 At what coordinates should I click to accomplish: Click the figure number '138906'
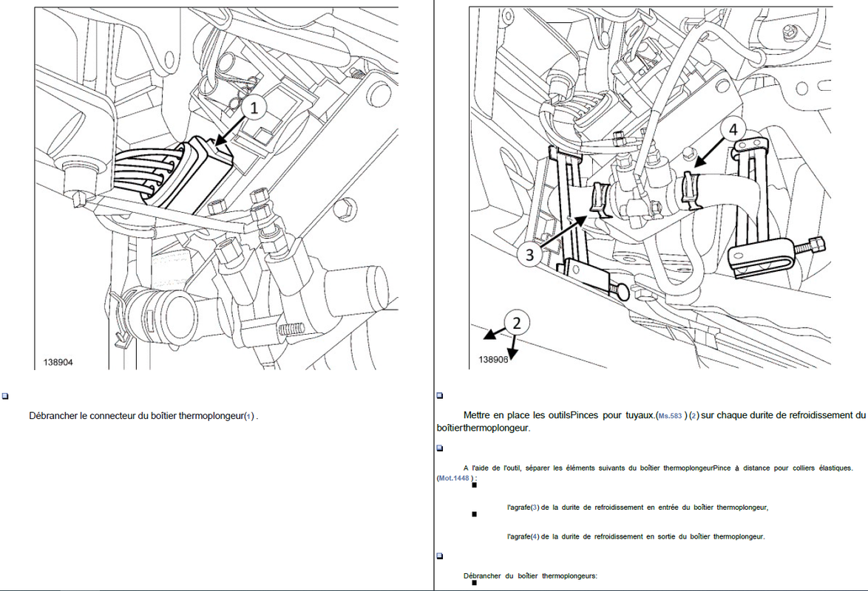coord(493,360)
